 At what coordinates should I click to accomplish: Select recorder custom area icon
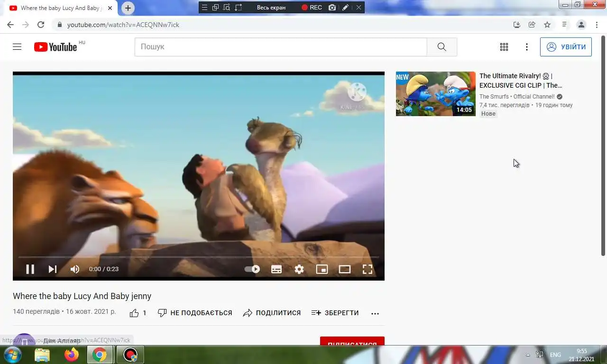pos(238,7)
